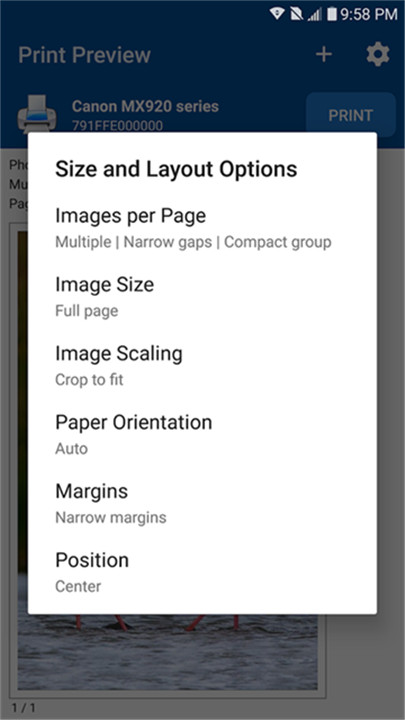Select the Canon MX920 series printer name
This screenshot has width=405, height=720.
coord(145,107)
